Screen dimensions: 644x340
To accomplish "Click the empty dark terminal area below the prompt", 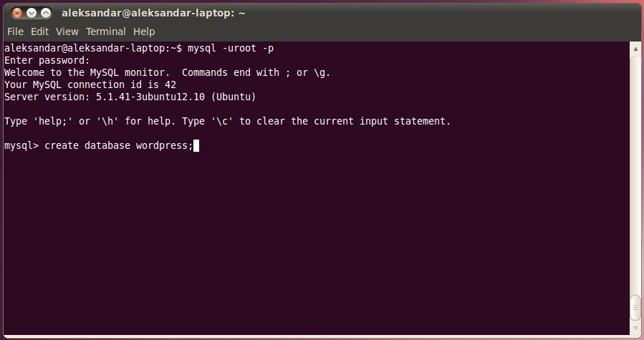I will point(316,242).
